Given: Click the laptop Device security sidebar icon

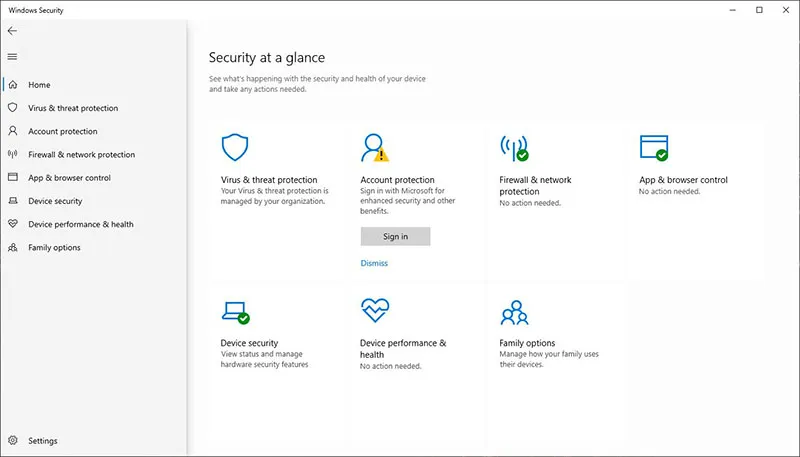Looking at the screenshot, I should click(13, 201).
